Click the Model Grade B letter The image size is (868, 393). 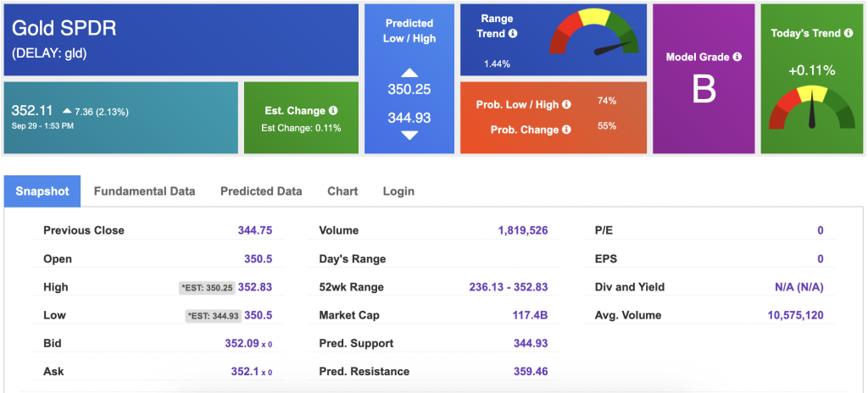tap(704, 91)
